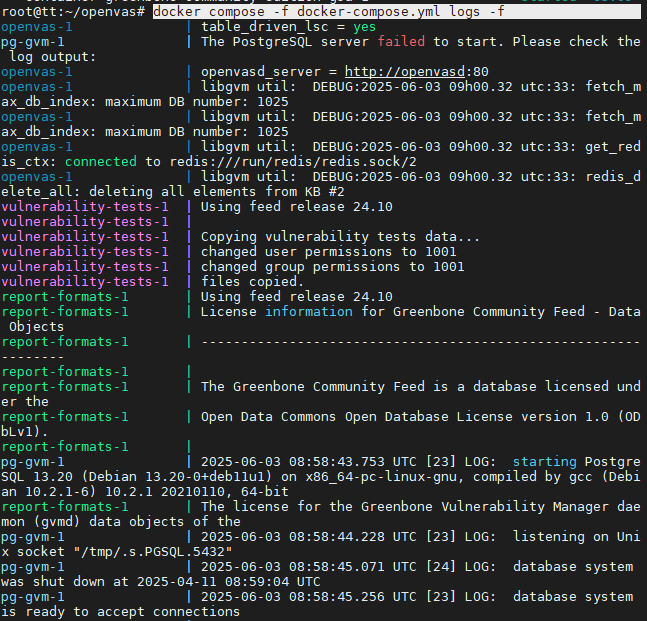Click the 'files copied.' message
Screen dimensions: 647x621
click(252, 281)
